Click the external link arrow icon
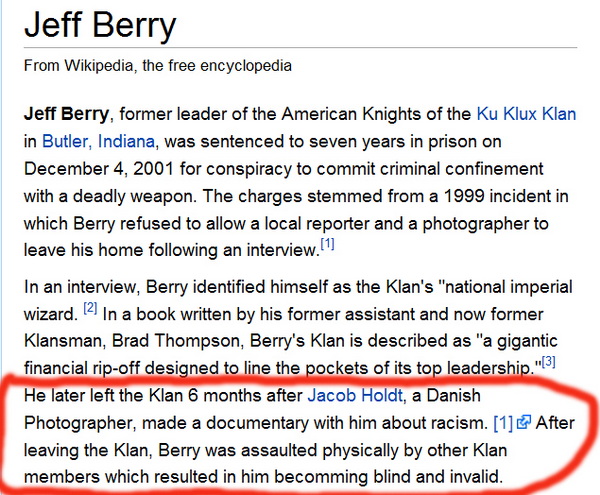Viewport: 600px width, 495px height. [x=522, y=423]
